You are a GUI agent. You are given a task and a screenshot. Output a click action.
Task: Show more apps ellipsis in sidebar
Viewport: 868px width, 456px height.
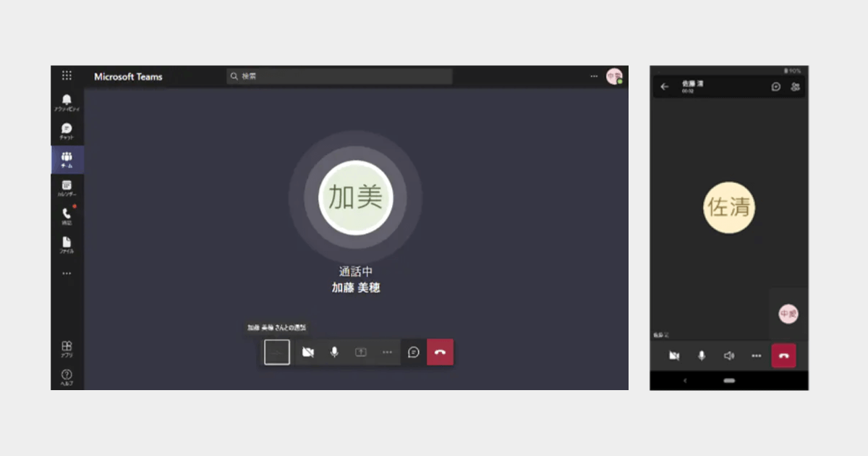pos(67,274)
